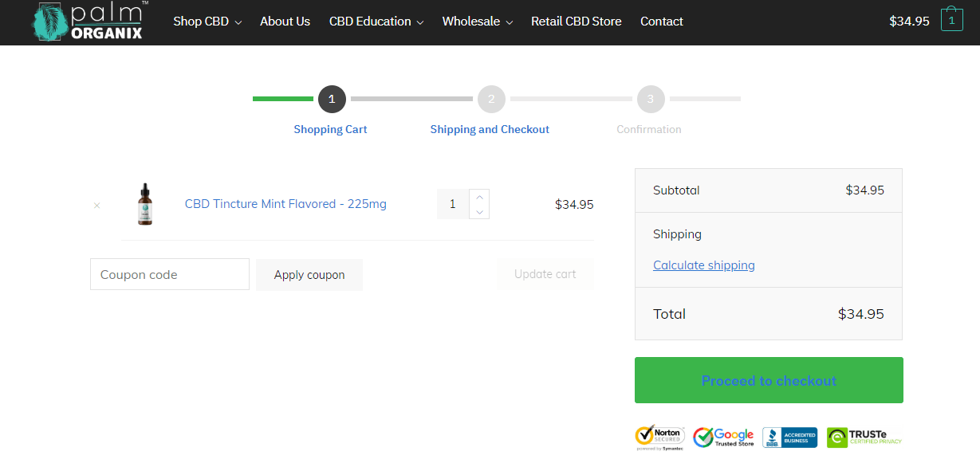The width and height of the screenshot is (980, 467).
Task: Click the TRUSTe Certified Privacy badge
Action: (864, 438)
